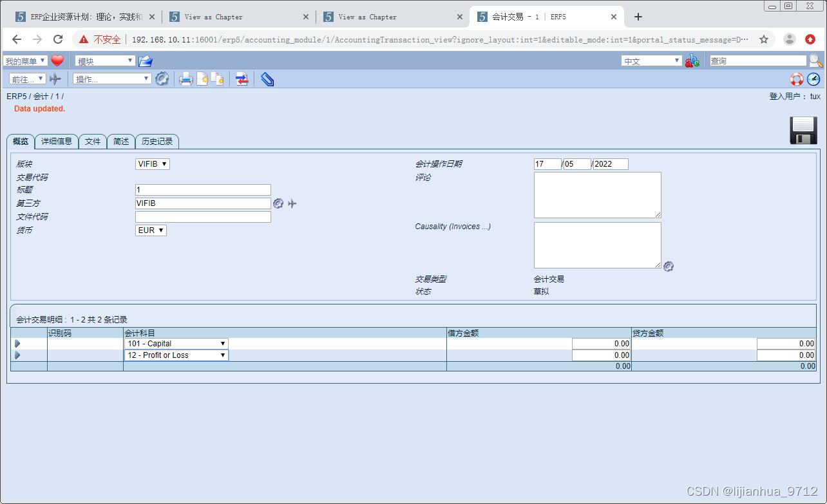The height and width of the screenshot is (504, 827).
Task: Click the magnifier icon beside 查询 box
Action: point(815,61)
